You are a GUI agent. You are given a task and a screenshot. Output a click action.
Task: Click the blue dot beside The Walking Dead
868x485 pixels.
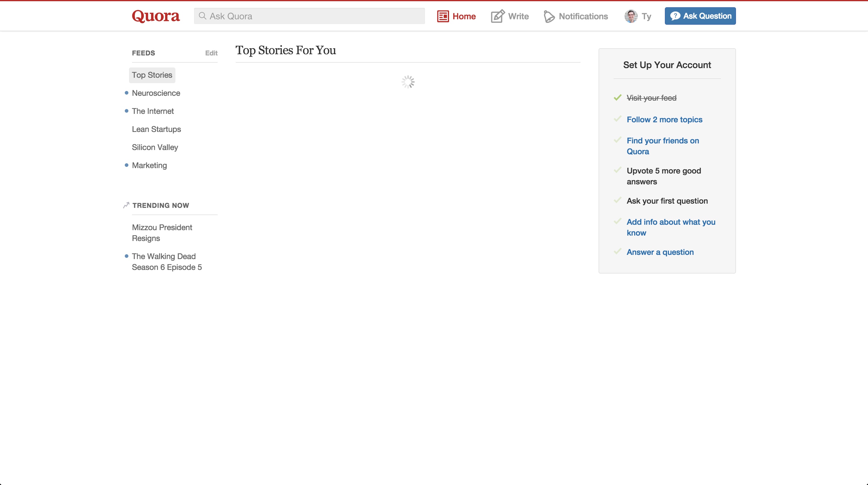pos(126,256)
